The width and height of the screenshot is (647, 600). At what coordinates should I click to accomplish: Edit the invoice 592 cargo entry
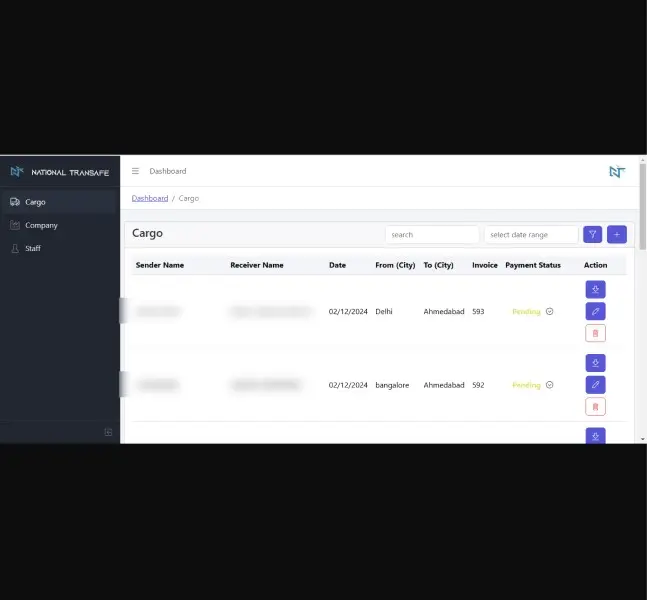(595, 385)
